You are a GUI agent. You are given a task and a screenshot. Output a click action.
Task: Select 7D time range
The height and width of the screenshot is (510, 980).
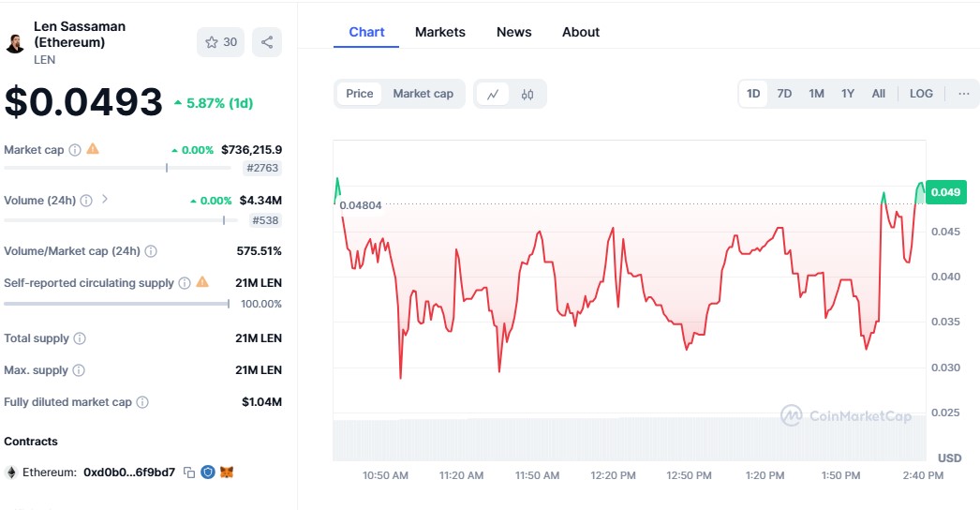[784, 94]
